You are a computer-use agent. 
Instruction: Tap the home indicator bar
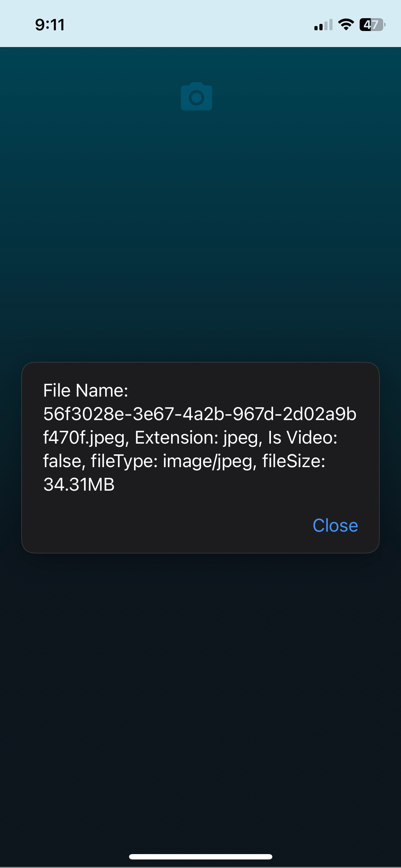point(200,856)
